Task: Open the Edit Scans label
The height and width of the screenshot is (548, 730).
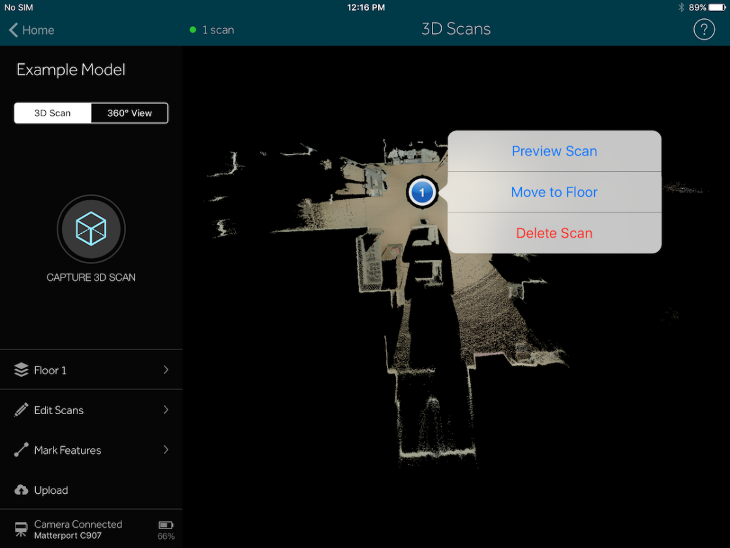Action: (59, 410)
